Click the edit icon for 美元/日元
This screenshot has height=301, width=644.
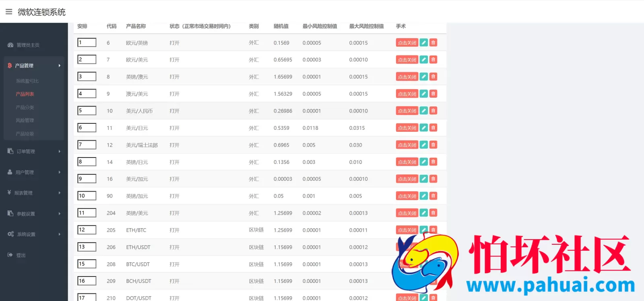pos(424,128)
